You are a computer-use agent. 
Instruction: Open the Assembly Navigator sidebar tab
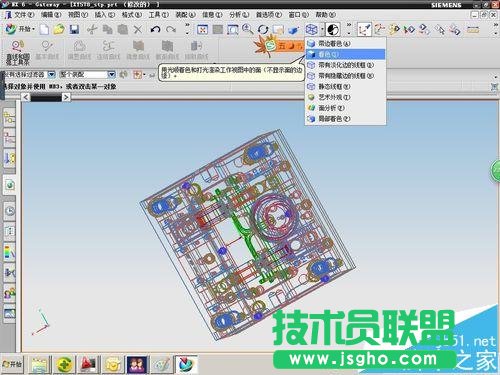click(x=9, y=117)
